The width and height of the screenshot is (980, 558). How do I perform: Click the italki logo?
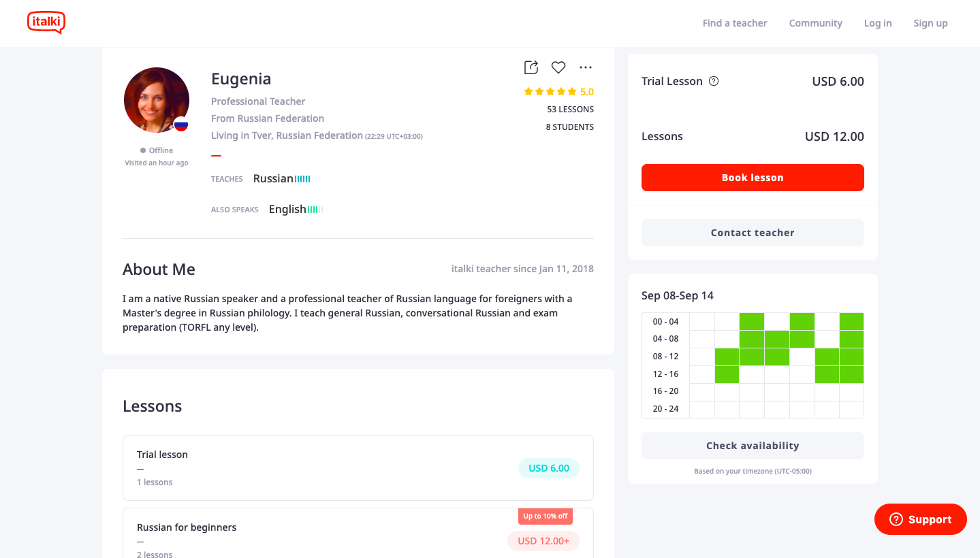coord(46,22)
